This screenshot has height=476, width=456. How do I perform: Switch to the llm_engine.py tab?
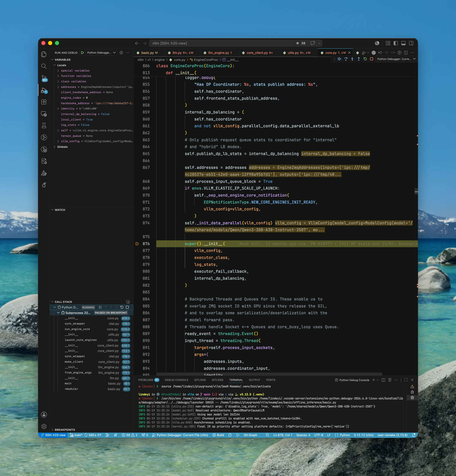pos(220,53)
